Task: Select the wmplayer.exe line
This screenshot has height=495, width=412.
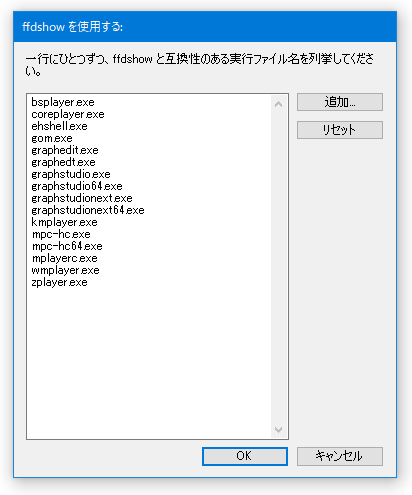Action: coord(65,270)
